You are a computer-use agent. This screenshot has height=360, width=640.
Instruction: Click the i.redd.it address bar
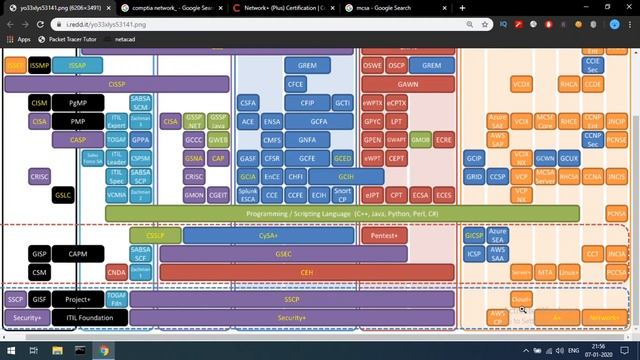(x=261, y=24)
